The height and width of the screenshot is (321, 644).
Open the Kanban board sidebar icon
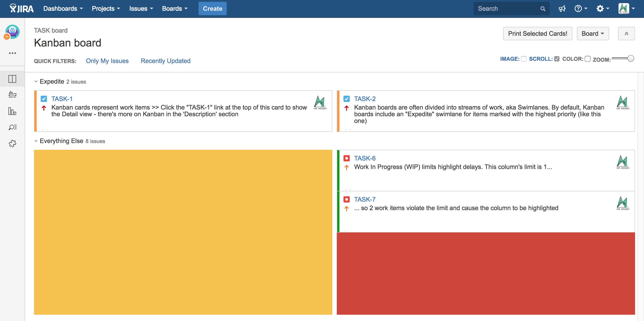(x=12, y=79)
